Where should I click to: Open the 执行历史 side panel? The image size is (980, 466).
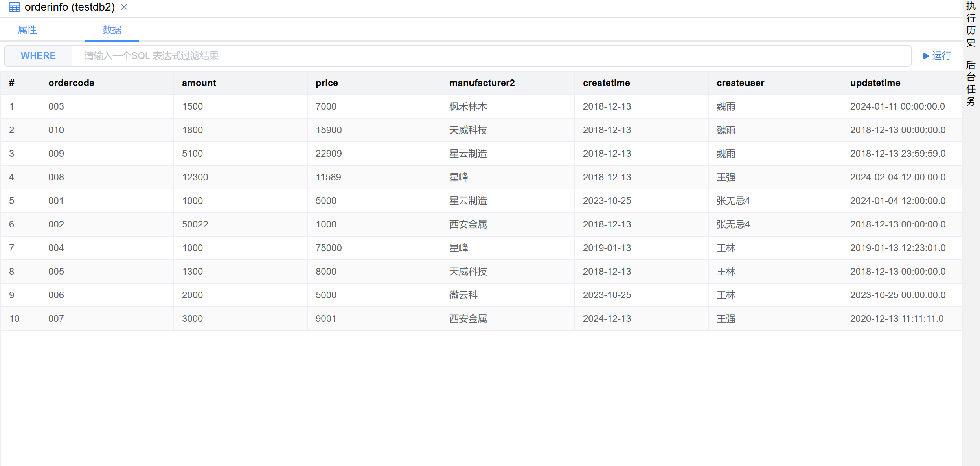pyautogui.click(x=971, y=24)
